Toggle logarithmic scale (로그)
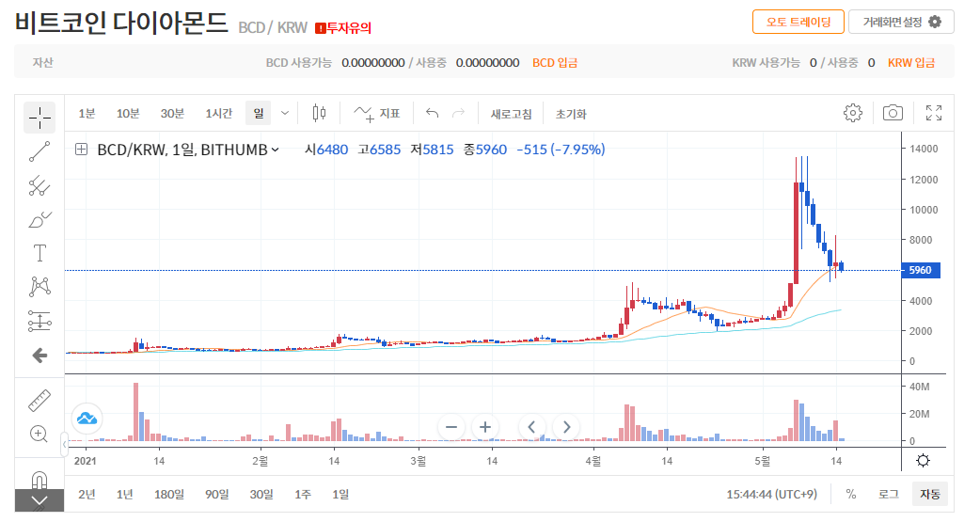The width and height of the screenshot is (980, 522). [x=888, y=495]
